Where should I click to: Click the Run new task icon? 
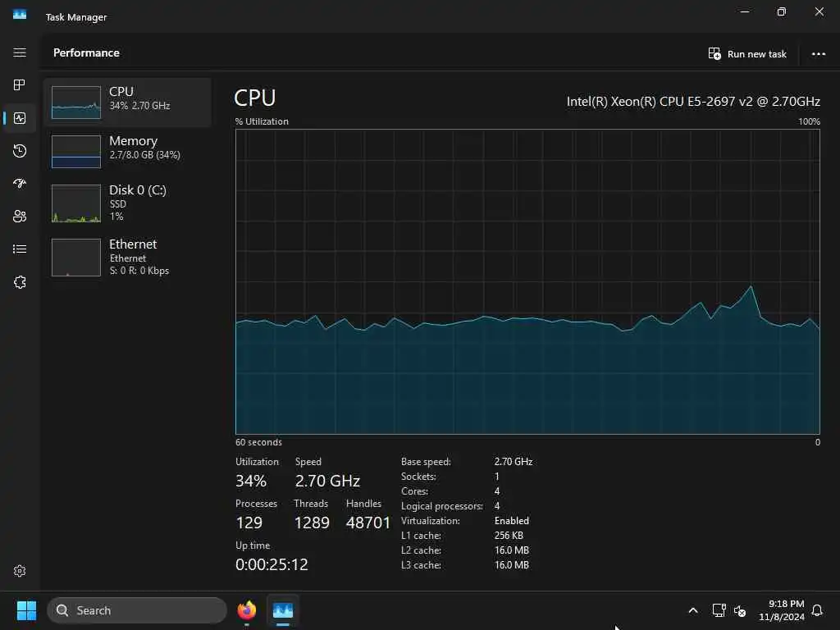tap(714, 53)
